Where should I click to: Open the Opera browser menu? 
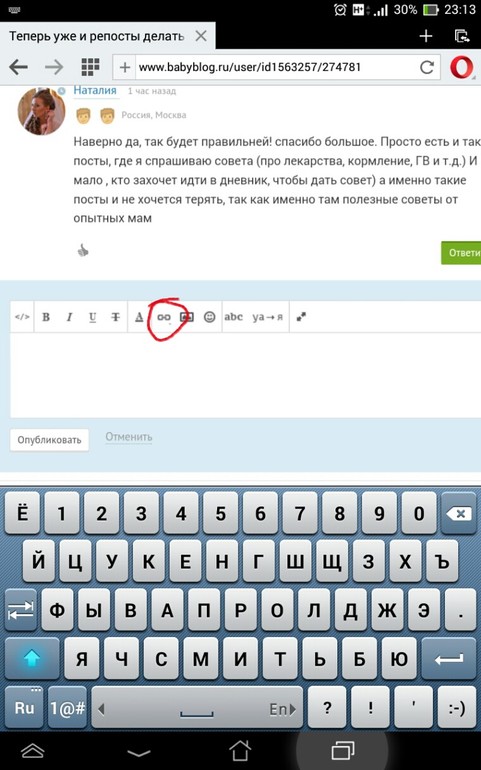(x=462, y=67)
